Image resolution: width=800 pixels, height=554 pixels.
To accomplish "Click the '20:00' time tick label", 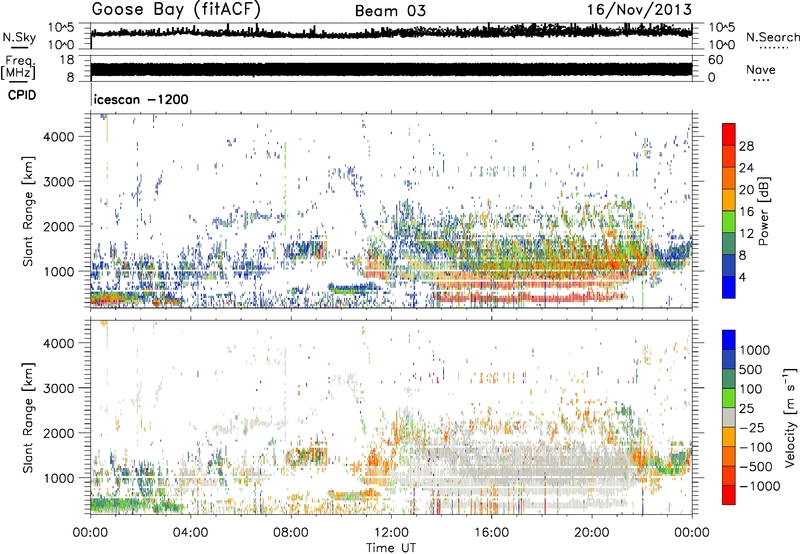I will tap(592, 533).
